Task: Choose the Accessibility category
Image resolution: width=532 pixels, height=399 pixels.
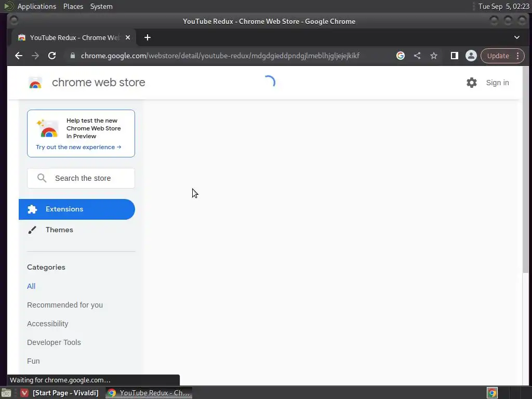Action: (x=47, y=323)
